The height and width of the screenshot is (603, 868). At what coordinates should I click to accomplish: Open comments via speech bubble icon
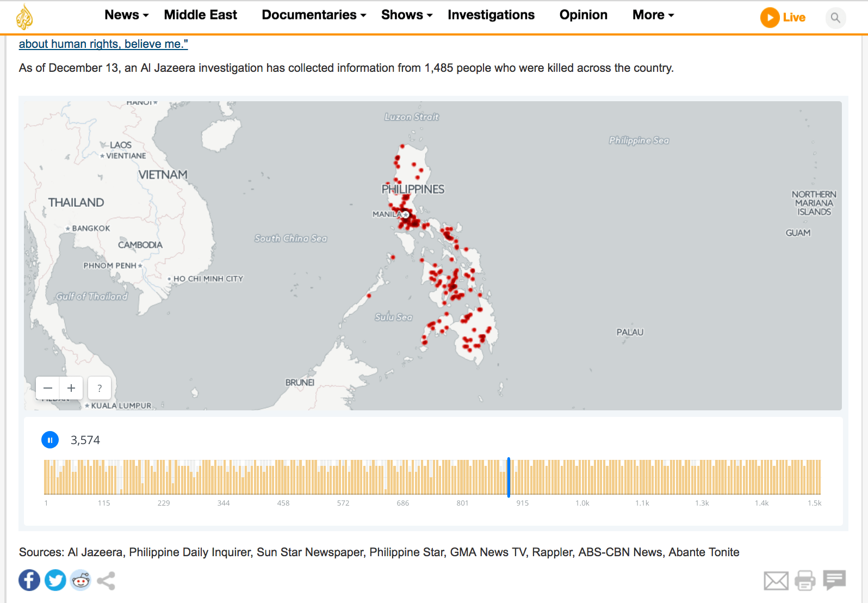[834, 580]
